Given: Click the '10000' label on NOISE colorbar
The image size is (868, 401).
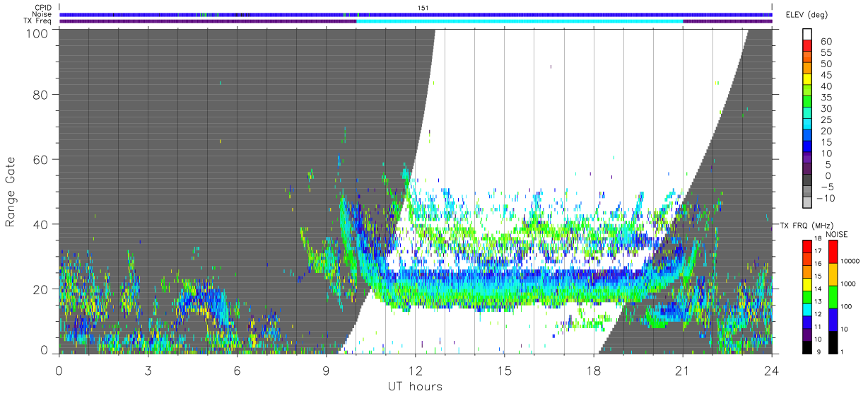Looking at the screenshot, I should point(850,261).
